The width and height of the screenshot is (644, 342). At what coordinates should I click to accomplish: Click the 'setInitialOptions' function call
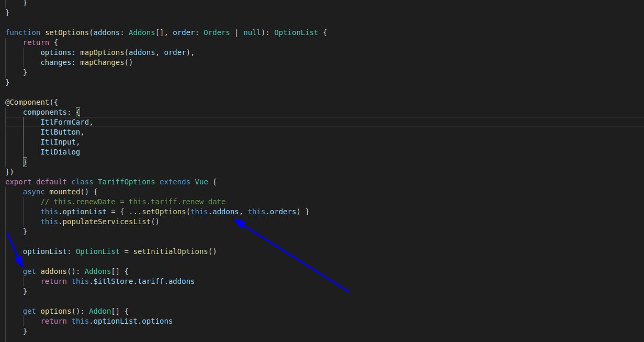click(171, 251)
